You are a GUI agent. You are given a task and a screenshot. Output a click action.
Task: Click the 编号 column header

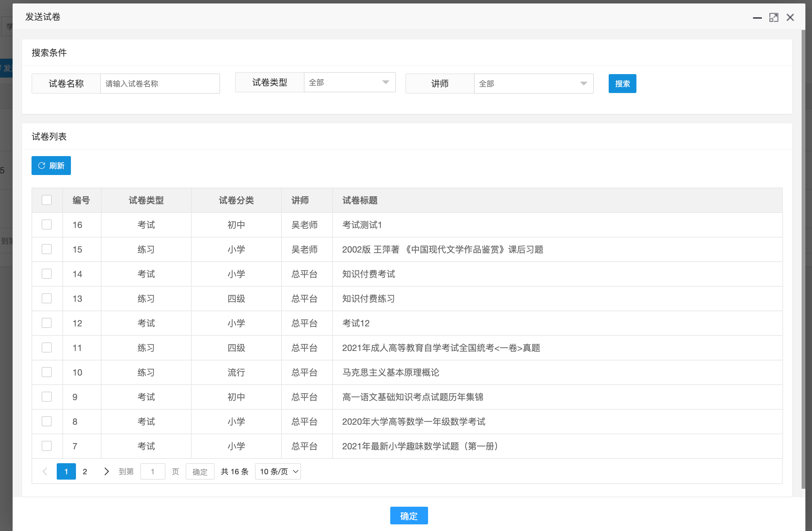(81, 200)
